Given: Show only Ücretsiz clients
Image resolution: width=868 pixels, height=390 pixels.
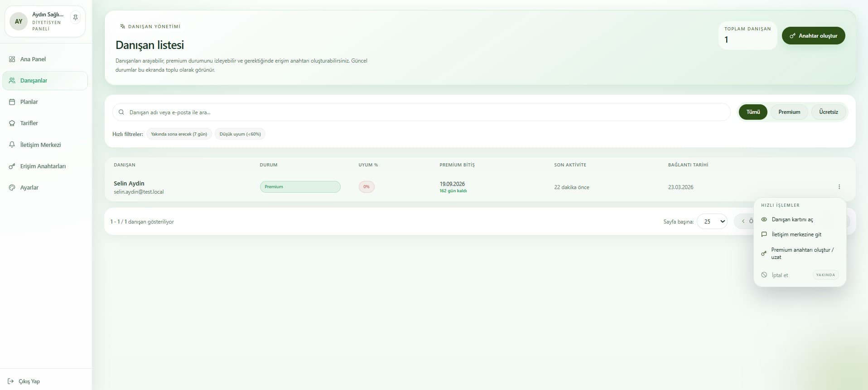Looking at the screenshot, I should point(828,112).
